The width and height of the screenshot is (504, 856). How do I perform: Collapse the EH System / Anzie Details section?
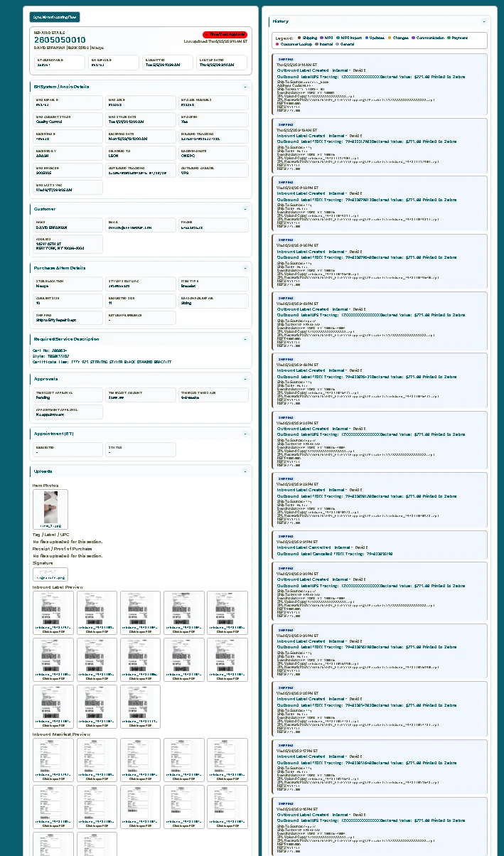click(x=245, y=87)
